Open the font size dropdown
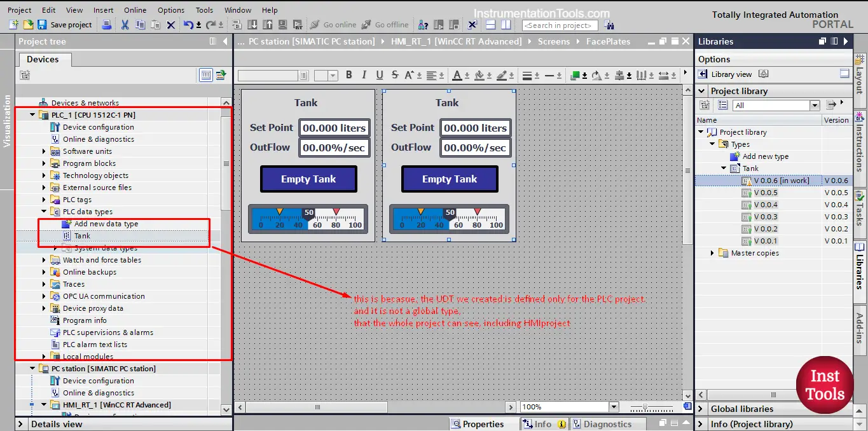The height and width of the screenshot is (431, 868). [333, 75]
